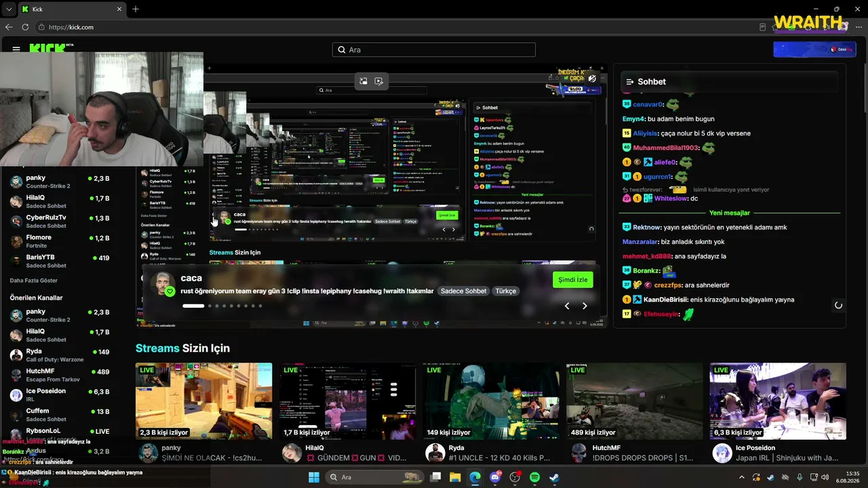This screenshot has height=488, width=868.
Task: Switch to Microsoft Edge on the taskbar
Action: [x=475, y=477]
